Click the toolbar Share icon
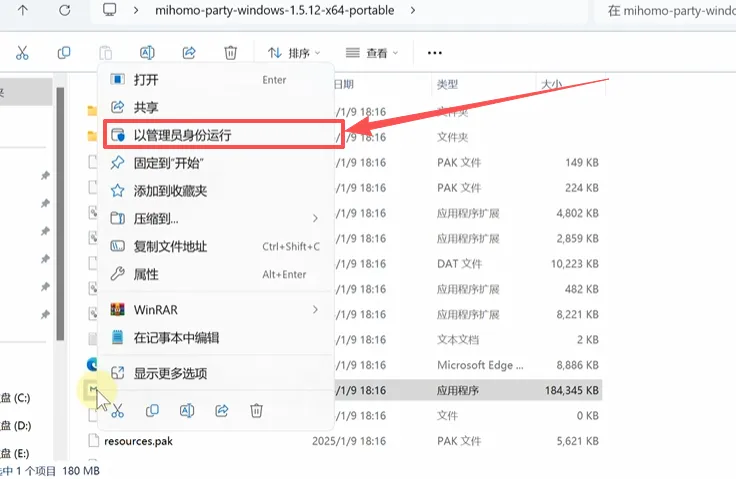The height and width of the screenshot is (479, 736). 189,53
